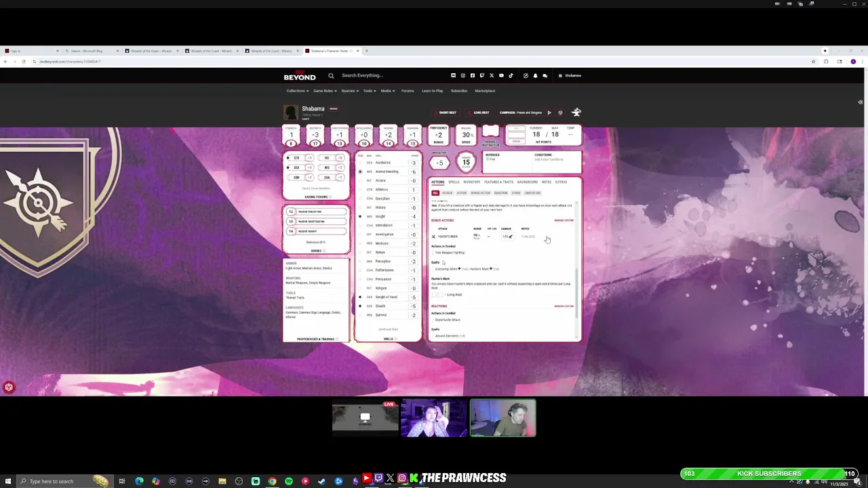Open Spotify from the taskbar

pos(289,481)
